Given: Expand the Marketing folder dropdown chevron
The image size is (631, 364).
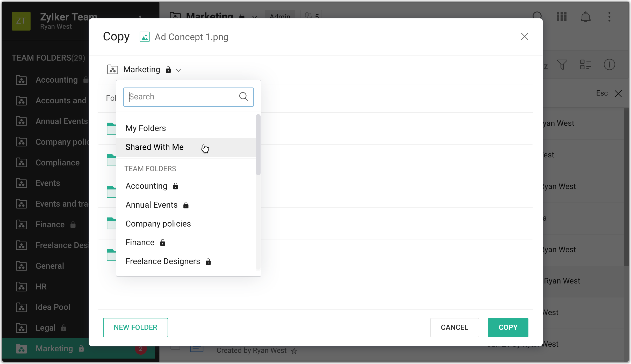Looking at the screenshot, I should coord(178,70).
